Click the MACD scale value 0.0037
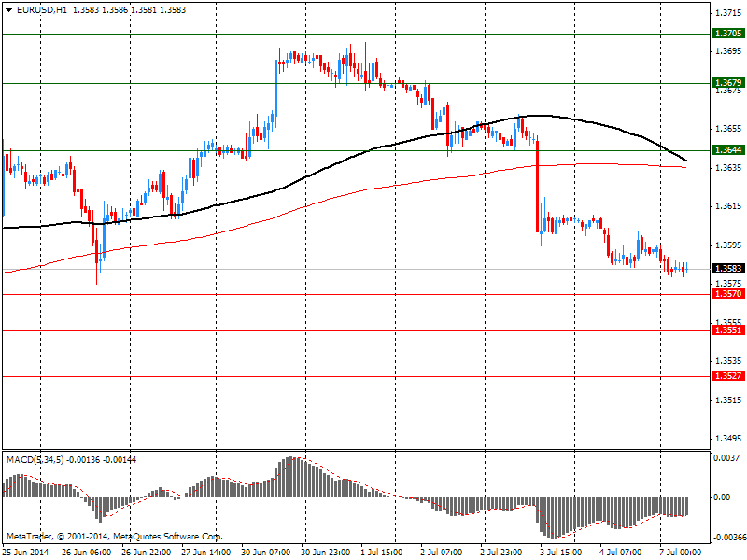 point(726,458)
